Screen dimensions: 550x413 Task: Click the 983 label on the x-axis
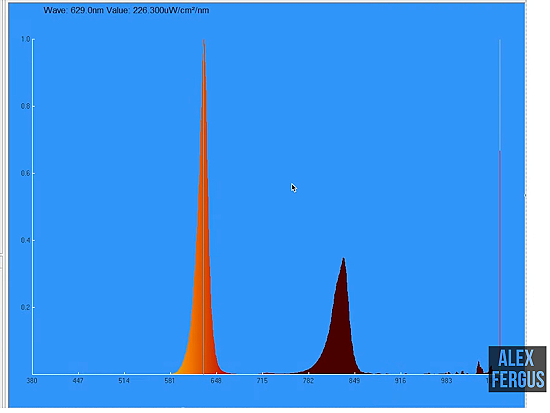tap(447, 380)
